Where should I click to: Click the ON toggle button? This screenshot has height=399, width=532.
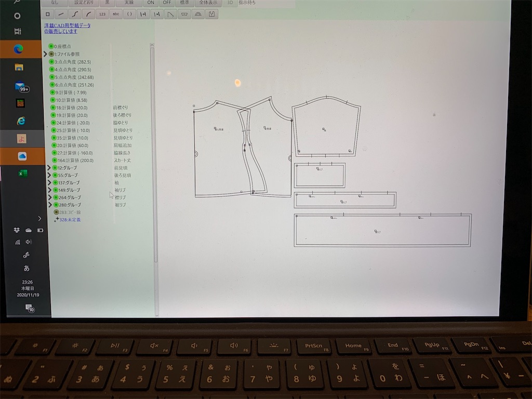click(x=151, y=3)
